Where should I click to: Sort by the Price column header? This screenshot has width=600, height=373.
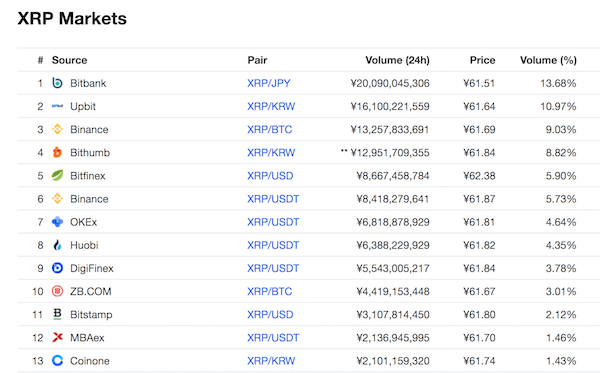(482, 60)
